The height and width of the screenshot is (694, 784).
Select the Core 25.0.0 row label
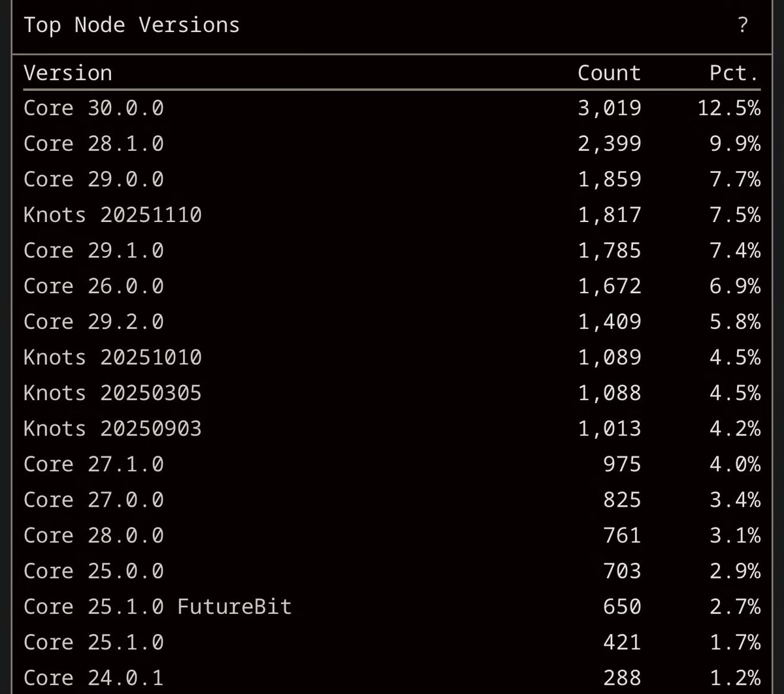coord(93,571)
